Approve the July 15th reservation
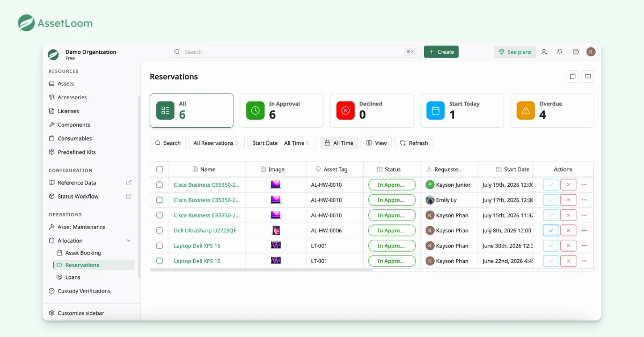Viewport: 644px width, 337px height. tap(551, 215)
